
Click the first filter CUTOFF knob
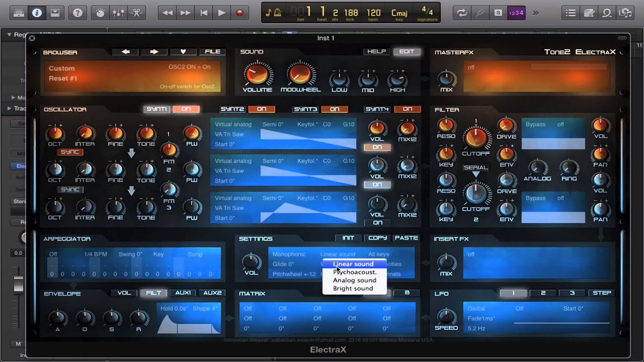click(476, 136)
